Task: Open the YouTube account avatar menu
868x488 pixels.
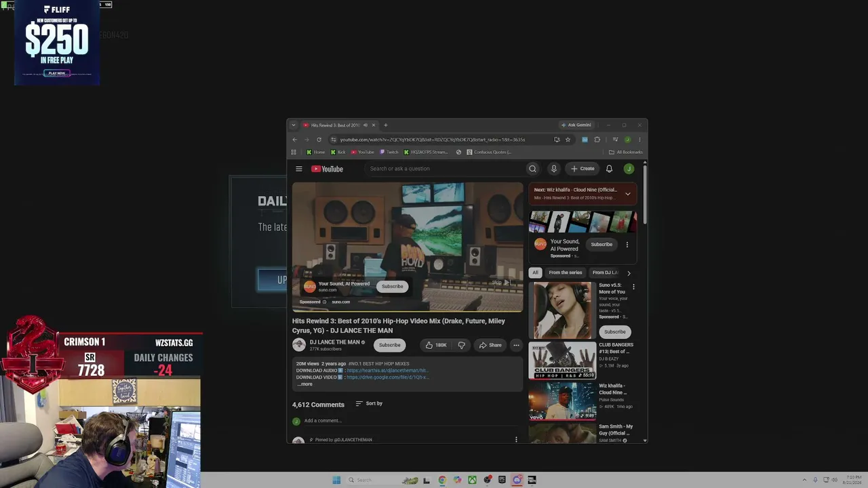Action: tap(629, 169)
